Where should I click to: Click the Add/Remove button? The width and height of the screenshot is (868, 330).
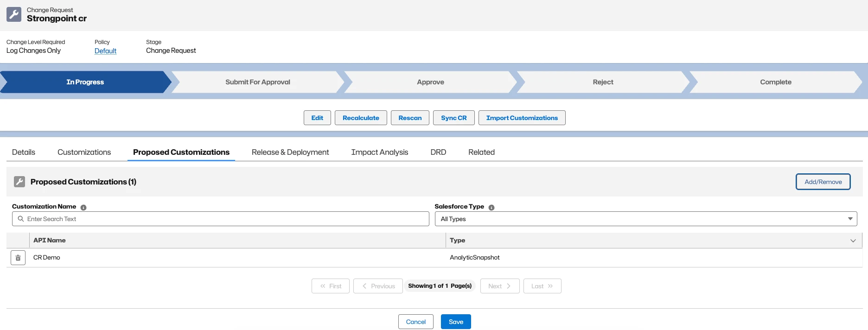click(823, 182)
